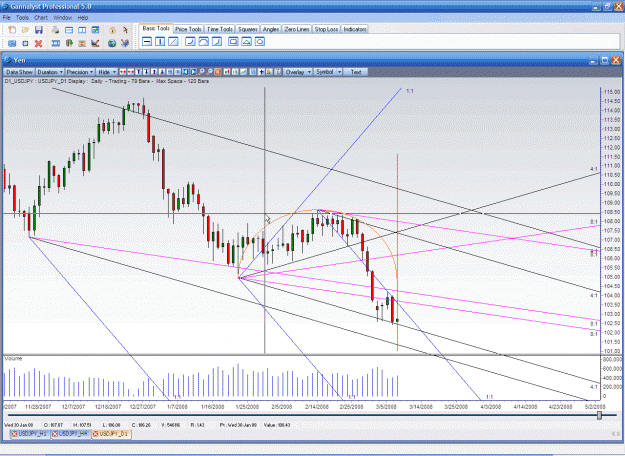The width and height of the screenshot is (625, 456).
Task: Click the chart scroll slider handle
Action: pos(599,415)
